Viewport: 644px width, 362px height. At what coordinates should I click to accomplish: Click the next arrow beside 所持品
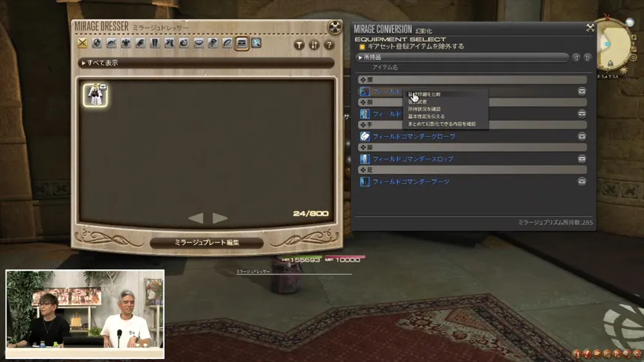588,57
